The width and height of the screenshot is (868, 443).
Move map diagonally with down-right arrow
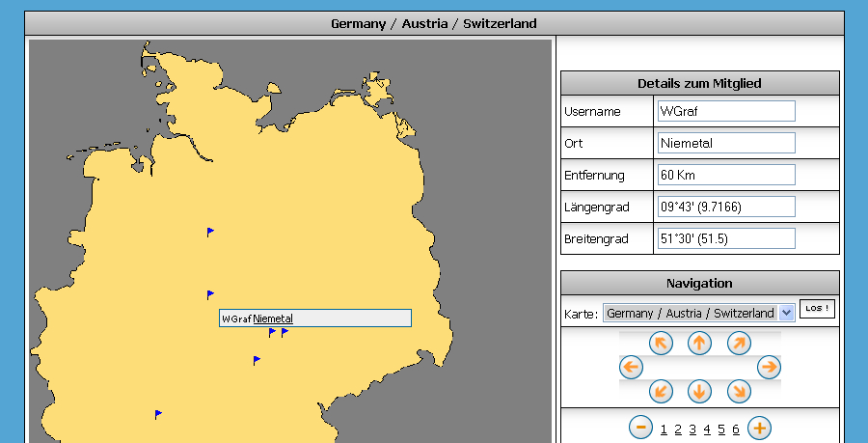tap(738, 391)
